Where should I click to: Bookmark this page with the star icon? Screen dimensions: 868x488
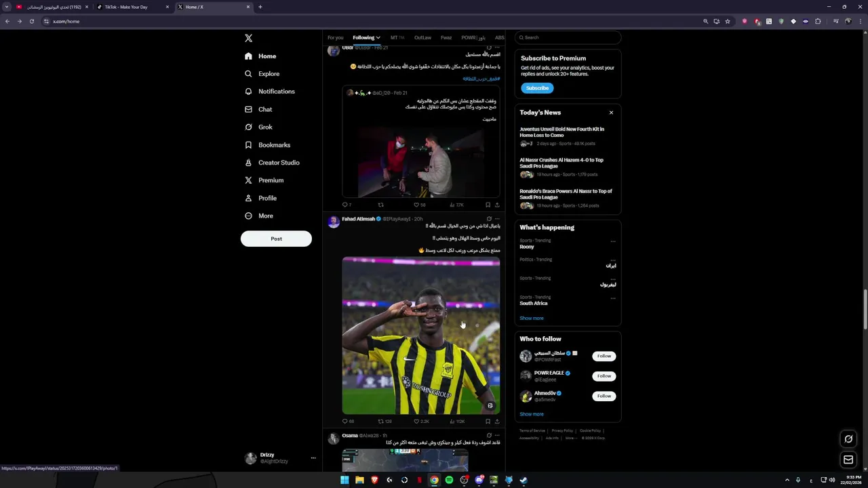(728, 21)
